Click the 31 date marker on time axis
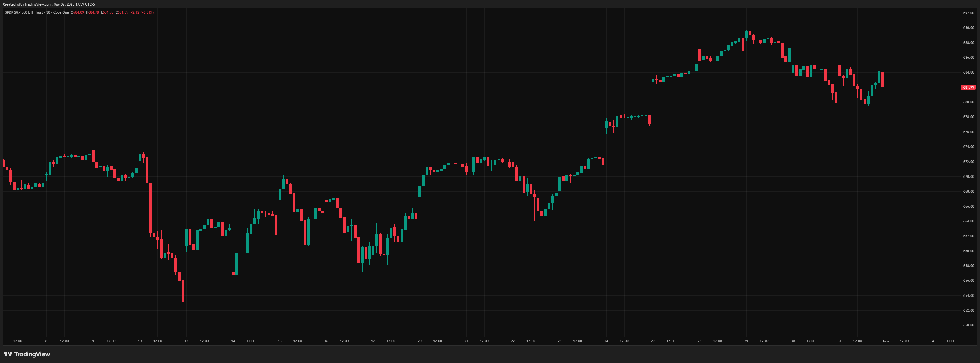Viewport: 980px width, 363px height. [x=839, y=341]
